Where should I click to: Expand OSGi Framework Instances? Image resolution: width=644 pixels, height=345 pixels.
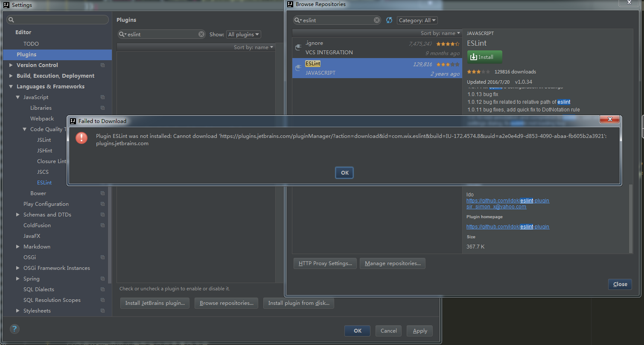point(18,268)
